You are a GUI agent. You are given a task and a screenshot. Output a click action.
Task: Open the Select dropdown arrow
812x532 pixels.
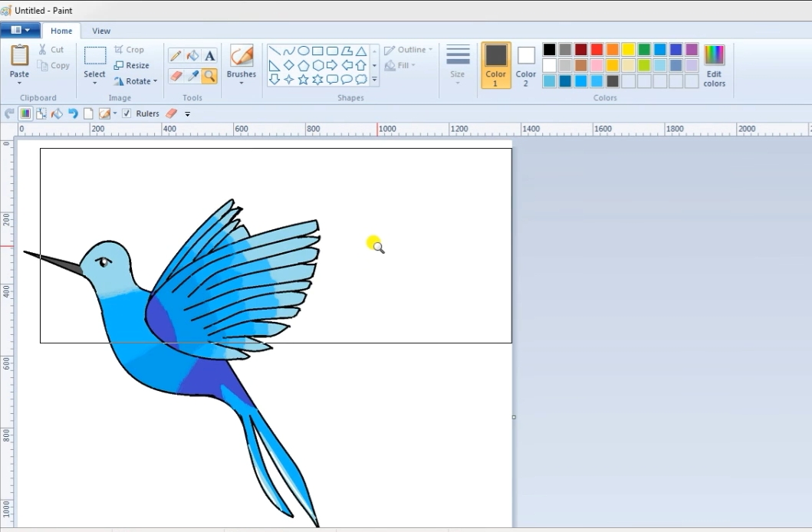click(94, 83)
